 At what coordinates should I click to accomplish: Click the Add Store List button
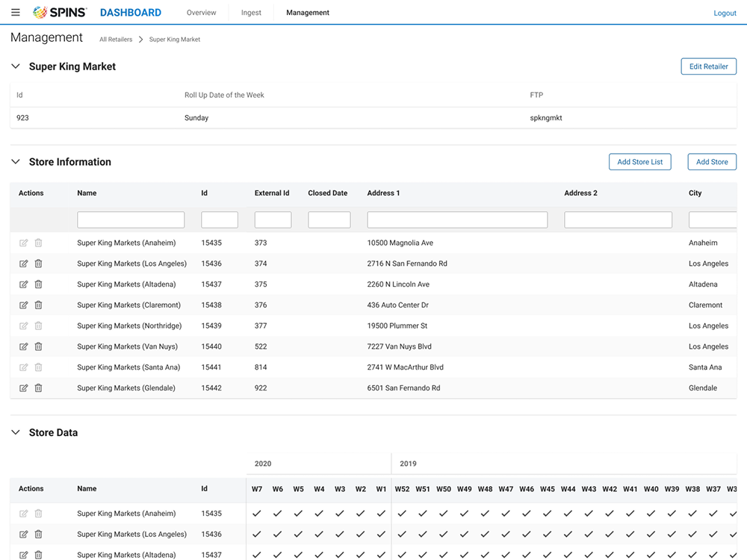640,162
